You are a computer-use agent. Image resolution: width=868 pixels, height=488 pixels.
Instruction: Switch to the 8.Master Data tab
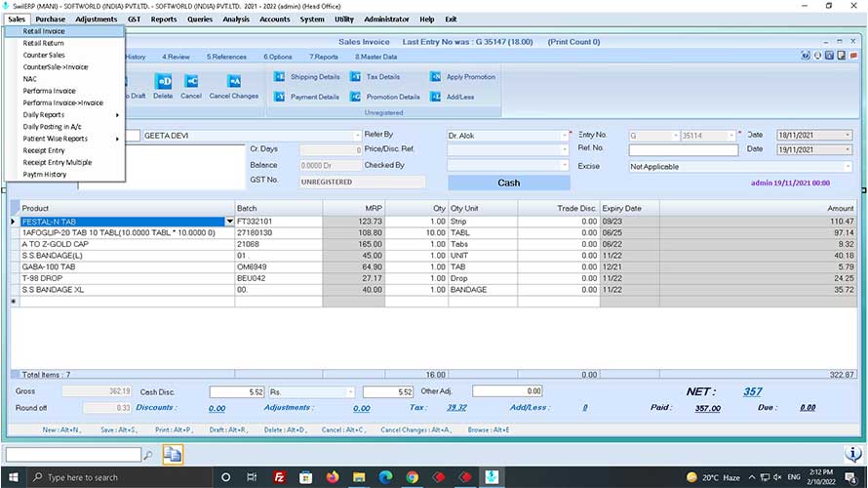click(x=374, y=57)
